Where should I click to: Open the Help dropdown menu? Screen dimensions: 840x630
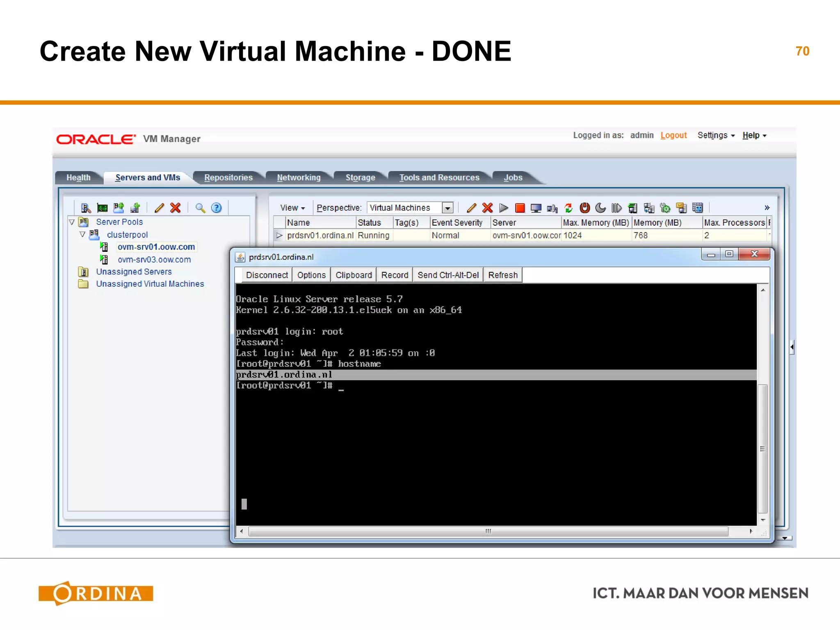click(754, 135)
